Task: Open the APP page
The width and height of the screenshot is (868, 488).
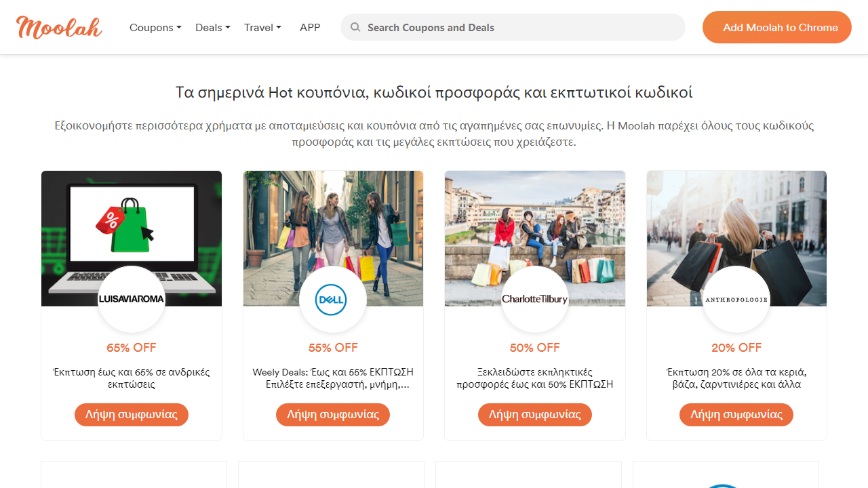Action: (x=310, y=27)
